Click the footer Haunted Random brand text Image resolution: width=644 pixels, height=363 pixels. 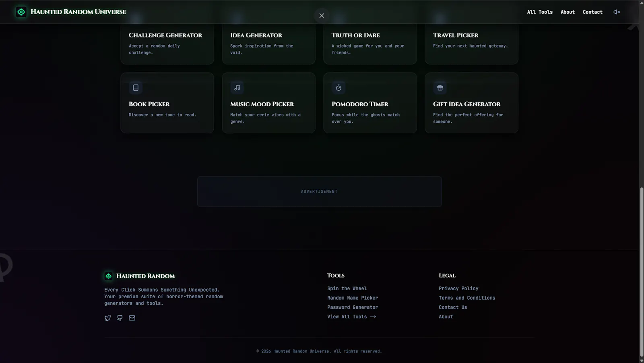(145, 276)
